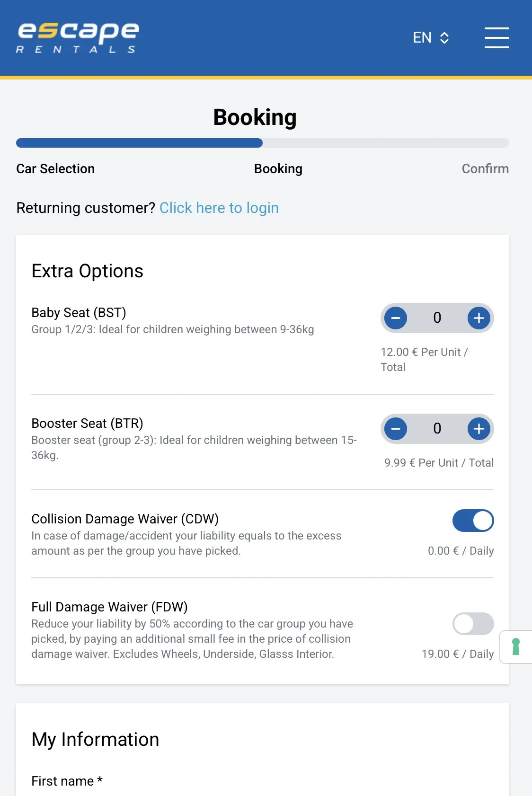Viewport: 532px width, 796px height.
Task: Select the Booking step label
Action: pos(278,169)
